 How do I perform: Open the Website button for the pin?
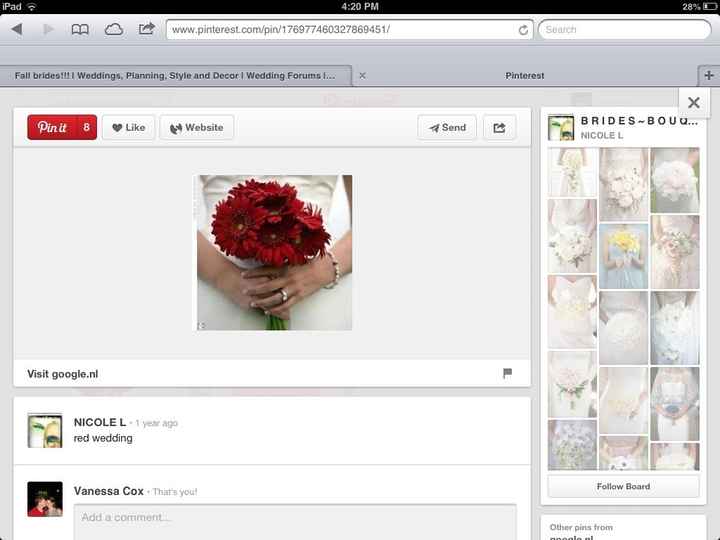(197, 128)
